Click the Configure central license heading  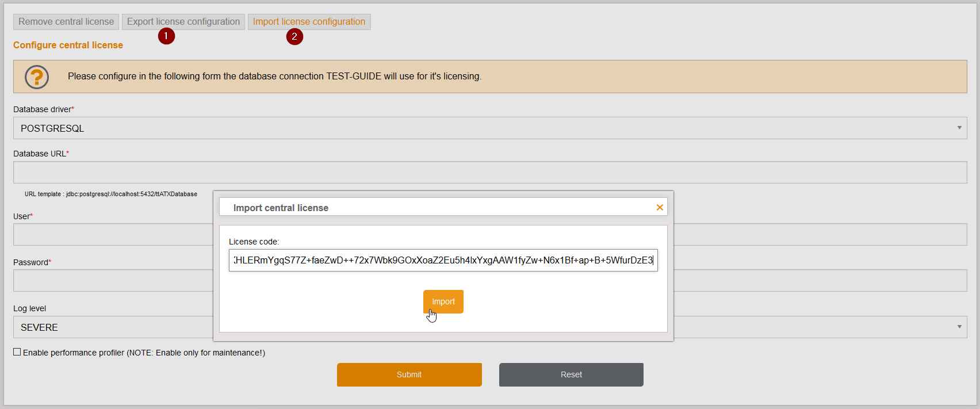(68, 45)
